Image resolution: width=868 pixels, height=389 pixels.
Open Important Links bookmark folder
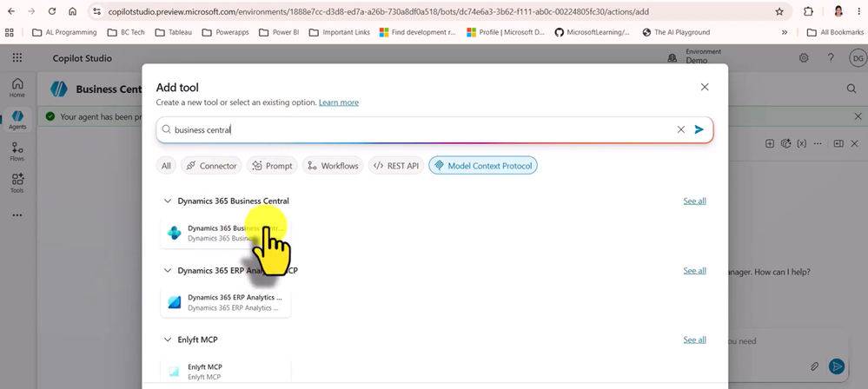coord(340,33)
